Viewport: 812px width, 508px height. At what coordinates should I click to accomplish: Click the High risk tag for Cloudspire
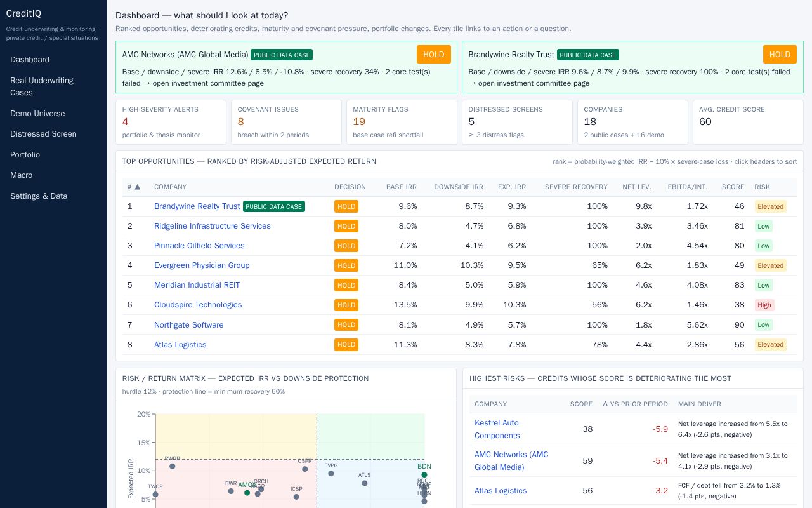[x=764, y=305]
